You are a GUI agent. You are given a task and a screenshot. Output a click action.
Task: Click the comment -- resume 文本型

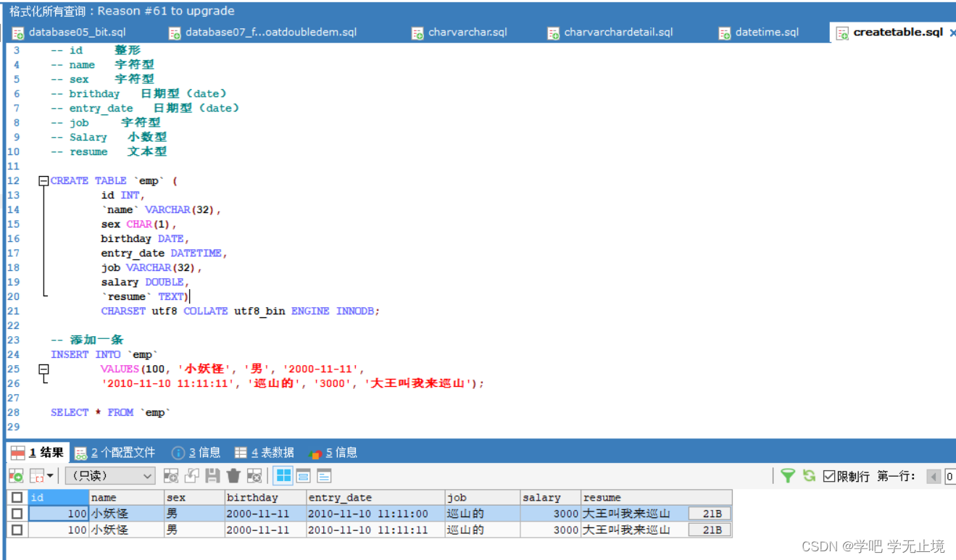click(109, 151)
